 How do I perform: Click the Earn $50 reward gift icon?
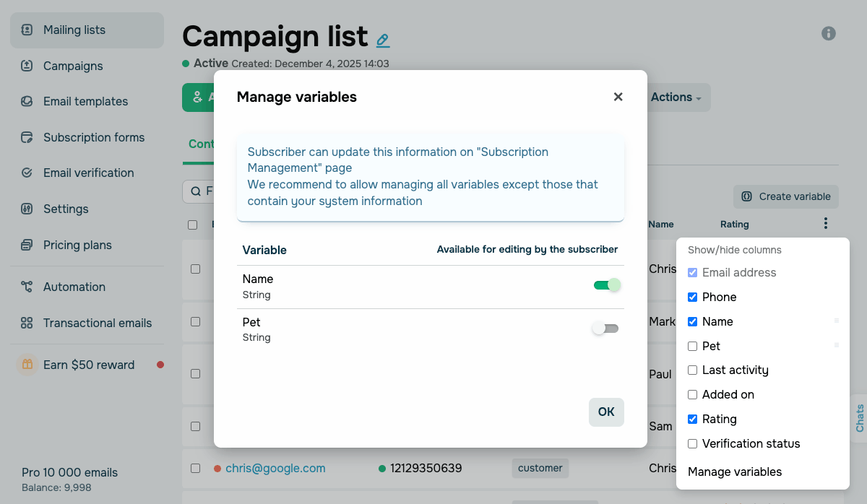pos(27,365)
